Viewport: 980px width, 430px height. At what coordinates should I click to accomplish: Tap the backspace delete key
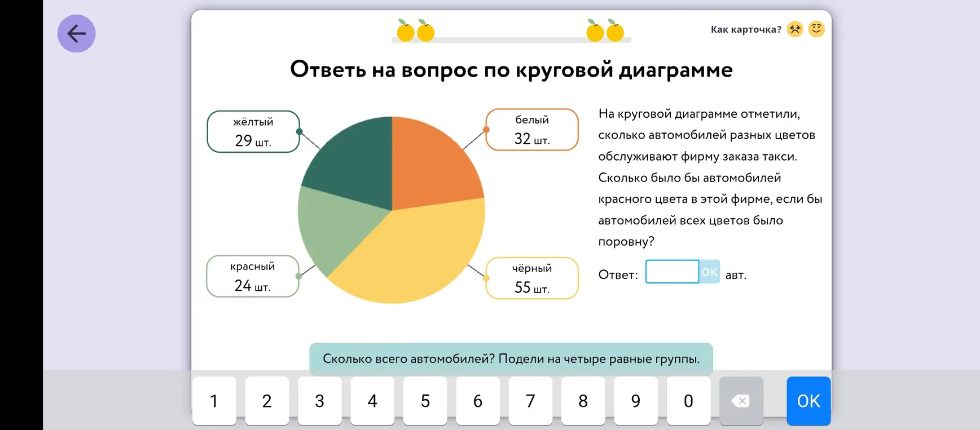tap(741, 401)
